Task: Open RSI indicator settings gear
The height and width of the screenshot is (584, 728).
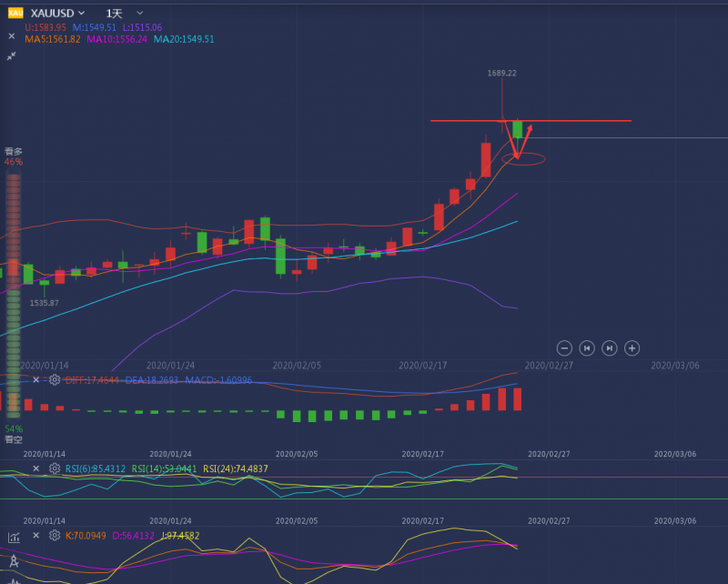Action: (x=55, y=468)
